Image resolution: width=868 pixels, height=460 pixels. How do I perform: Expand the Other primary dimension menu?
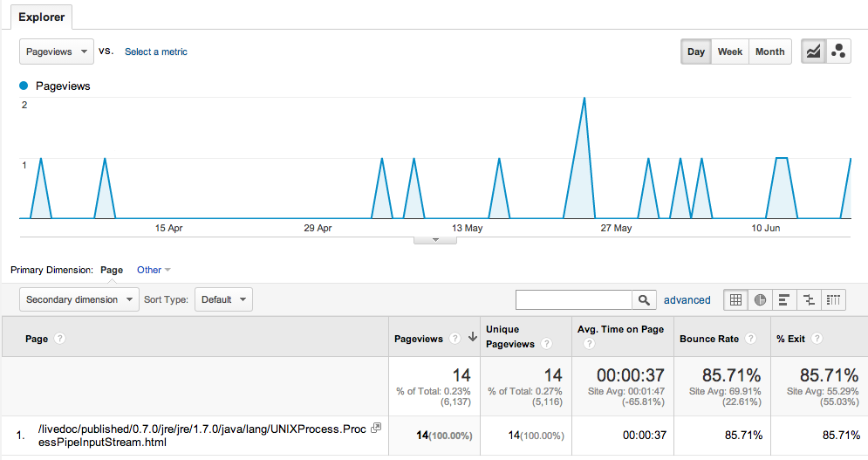[154, 270]
